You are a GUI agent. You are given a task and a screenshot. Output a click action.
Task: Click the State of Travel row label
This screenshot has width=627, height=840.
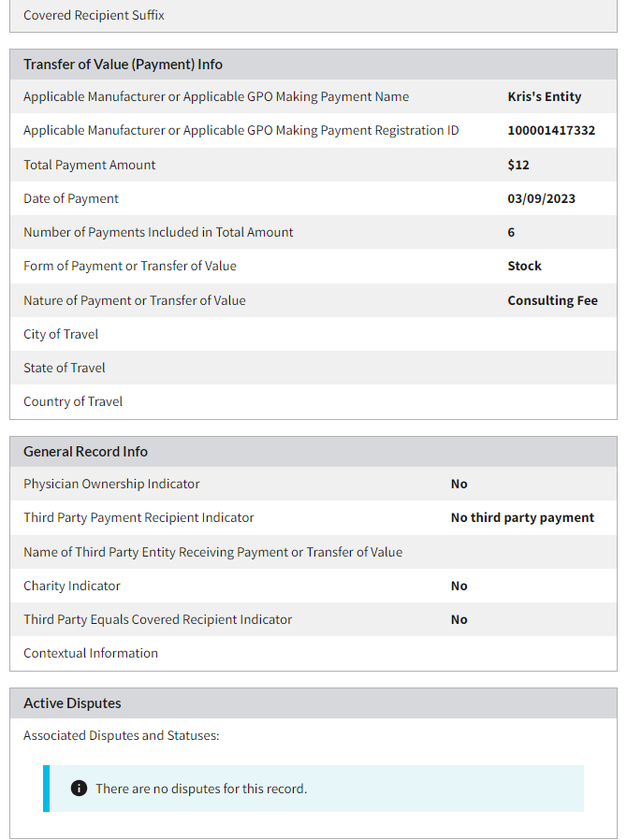[65, 368]
